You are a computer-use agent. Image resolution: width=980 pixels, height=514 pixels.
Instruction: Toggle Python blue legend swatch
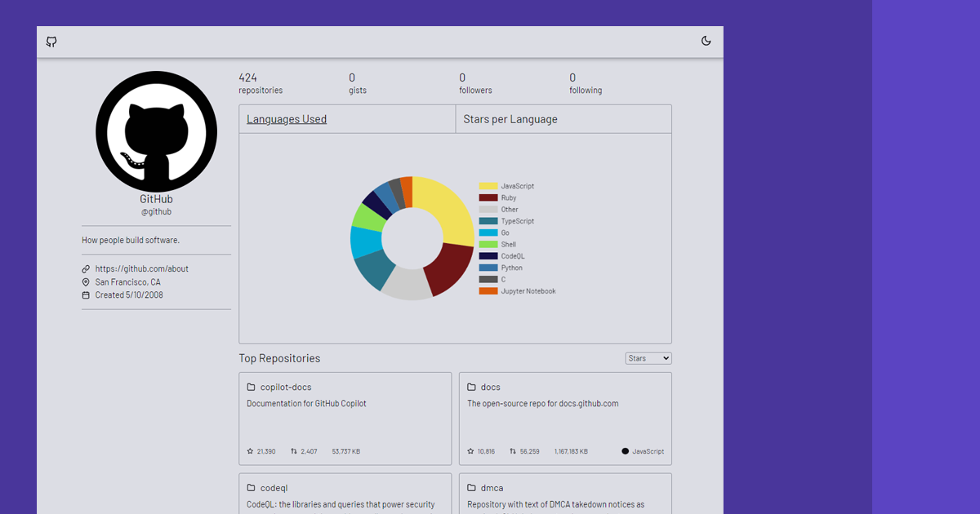click(488, 268)
